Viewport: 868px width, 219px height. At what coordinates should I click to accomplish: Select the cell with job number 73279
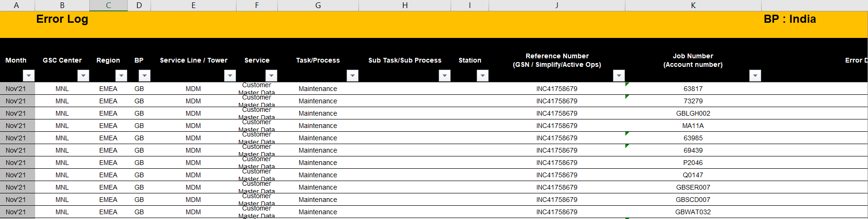tap(693, 101)
